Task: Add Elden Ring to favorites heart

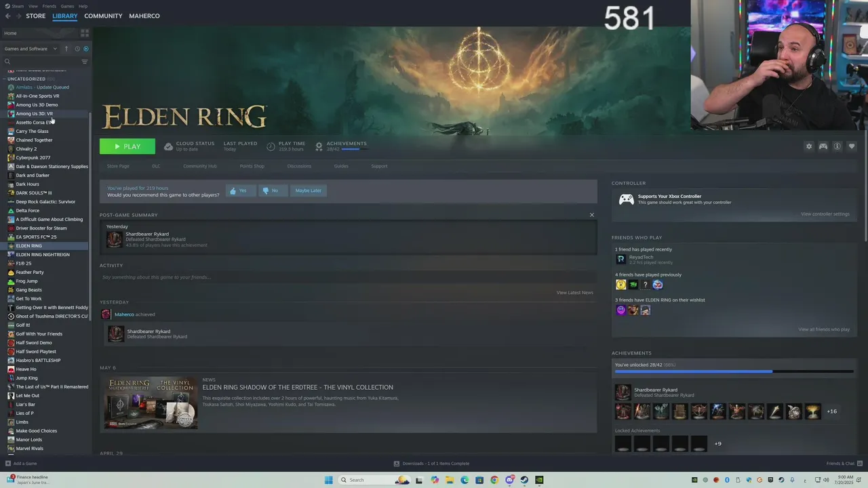Action: tap(852, 146)
